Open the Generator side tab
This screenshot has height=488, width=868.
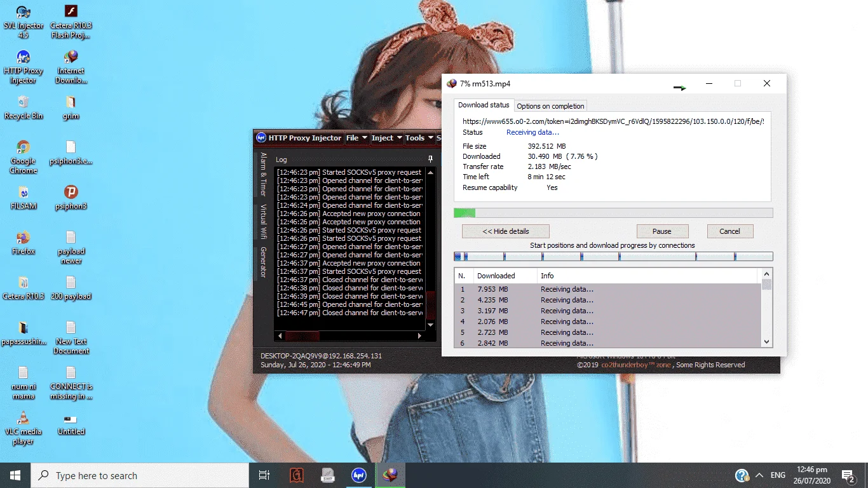(x=263, y=262)
